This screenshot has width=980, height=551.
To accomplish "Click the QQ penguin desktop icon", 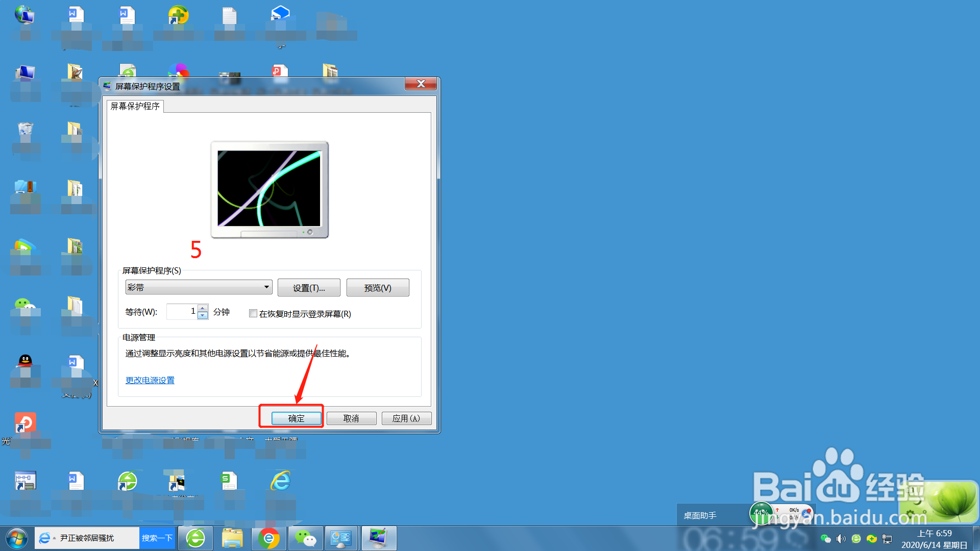I will click(25, 361).
